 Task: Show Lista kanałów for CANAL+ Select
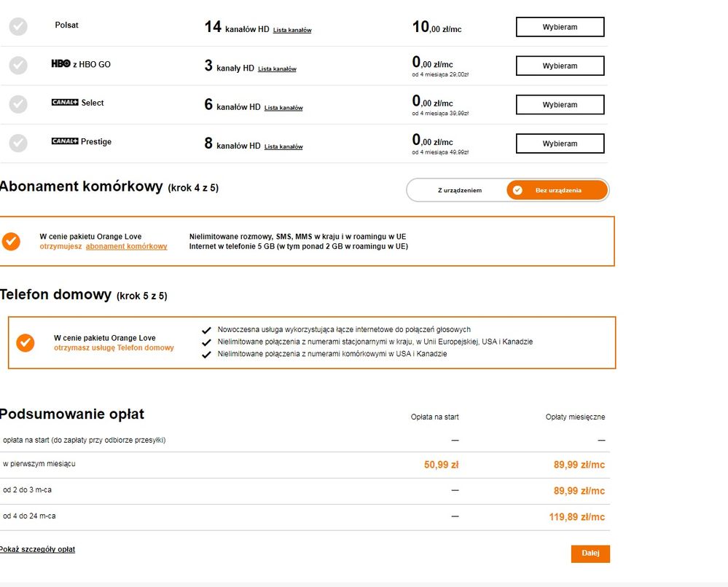(x=283, y=108)
